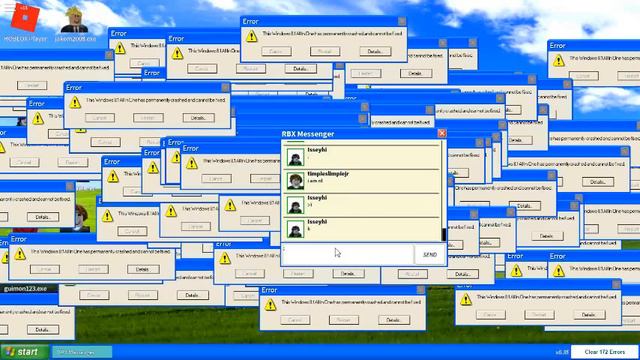
Task: Click the guimon123.exe label
Action: click(25, 289)
